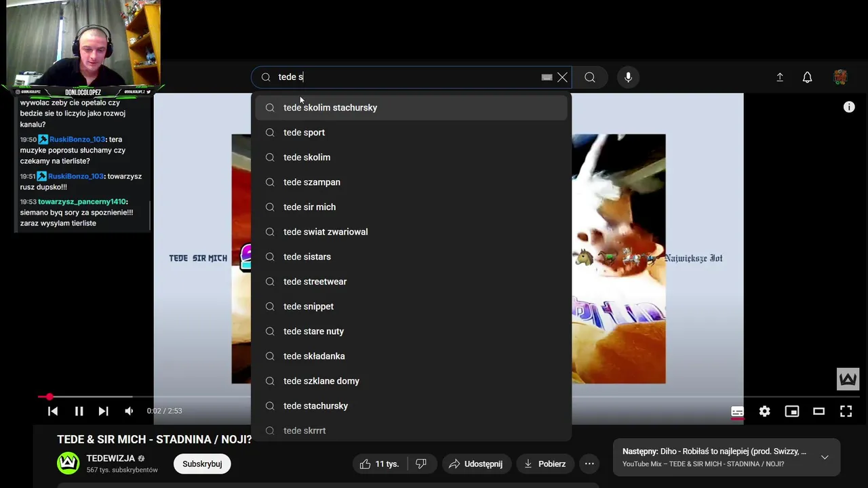Open the account avatar menu
The height and width of the screenshot is (488, 868).
pyautogui.click(x=840, y=77)
